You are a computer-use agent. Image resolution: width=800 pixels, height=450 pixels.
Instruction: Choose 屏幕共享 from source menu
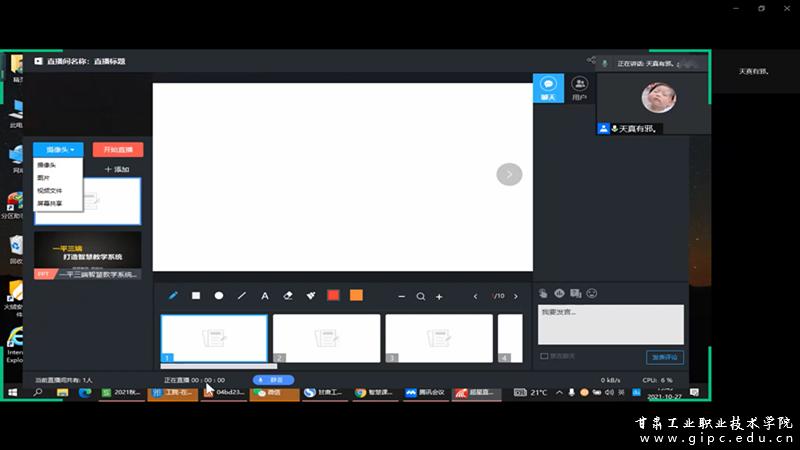(x=50, y=203)
